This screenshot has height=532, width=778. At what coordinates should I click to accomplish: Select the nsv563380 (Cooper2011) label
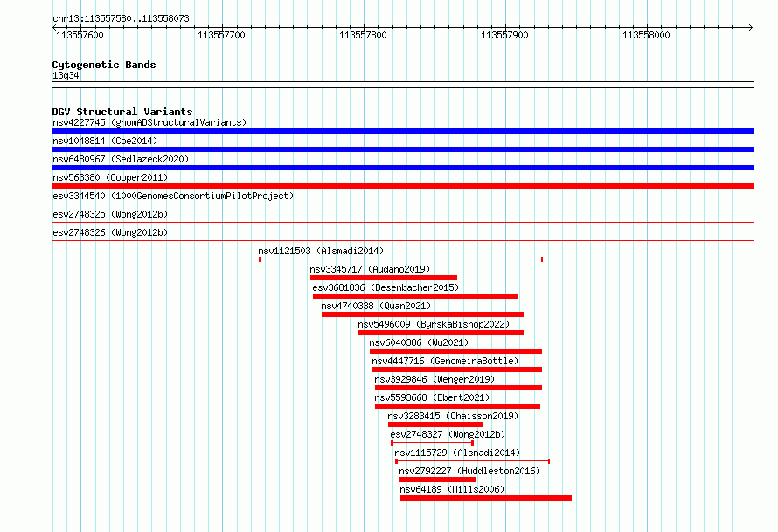coord(110,177)
